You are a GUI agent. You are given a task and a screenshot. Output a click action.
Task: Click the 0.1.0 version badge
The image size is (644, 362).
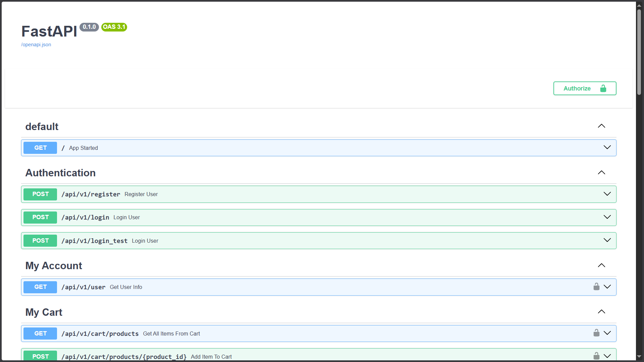pos(89,27)
